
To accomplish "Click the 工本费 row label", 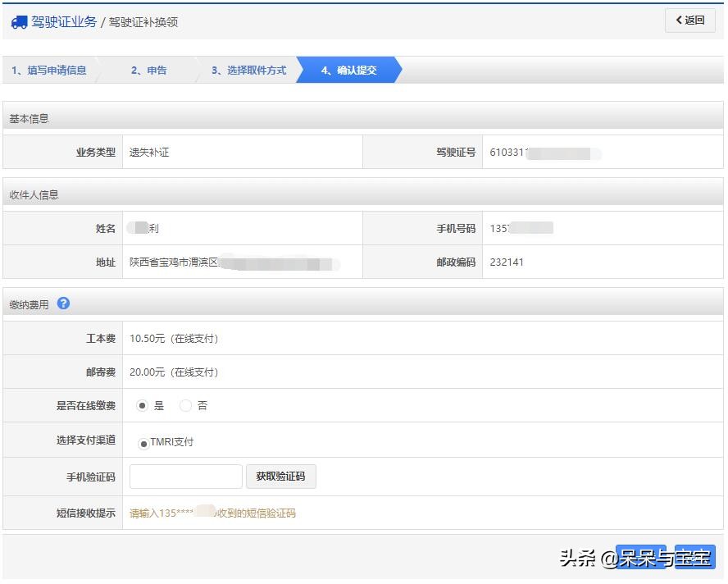I will 101,338.
